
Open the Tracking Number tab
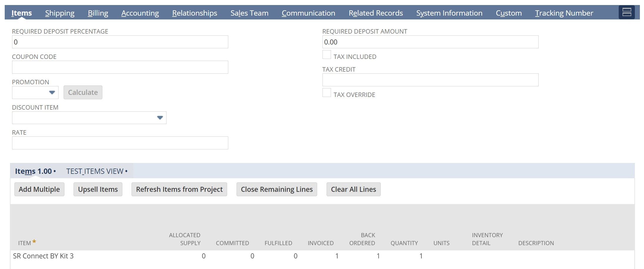(564, 13)
